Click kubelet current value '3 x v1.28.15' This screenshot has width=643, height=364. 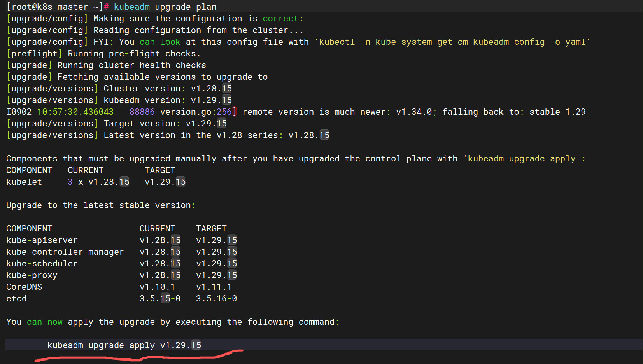98,182
